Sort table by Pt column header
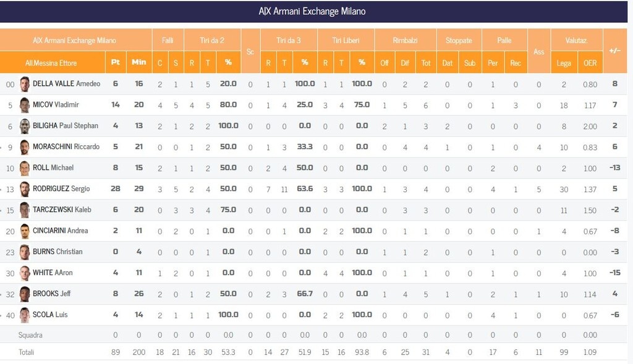Viewport: 633px width, 364px height. click(x=115, y=62)
